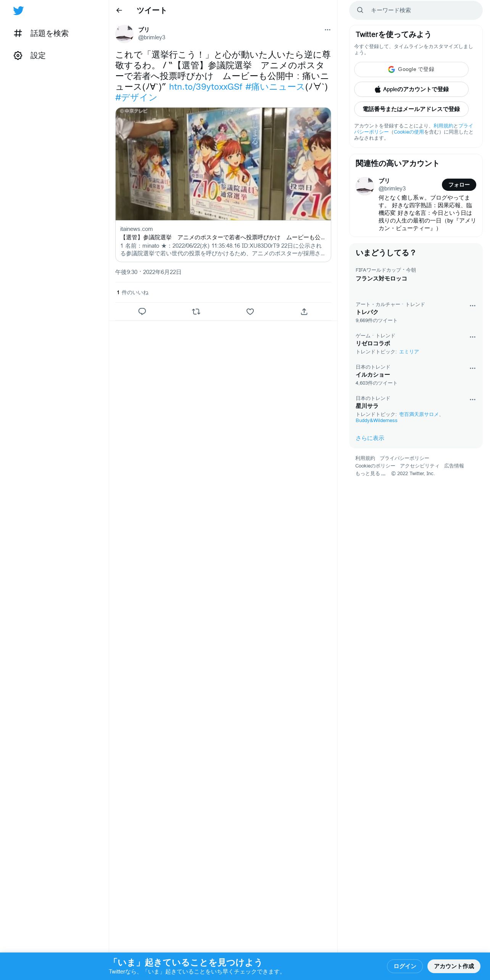
Task: Go back with the arrow icon
Action: (x=119, y=10)
